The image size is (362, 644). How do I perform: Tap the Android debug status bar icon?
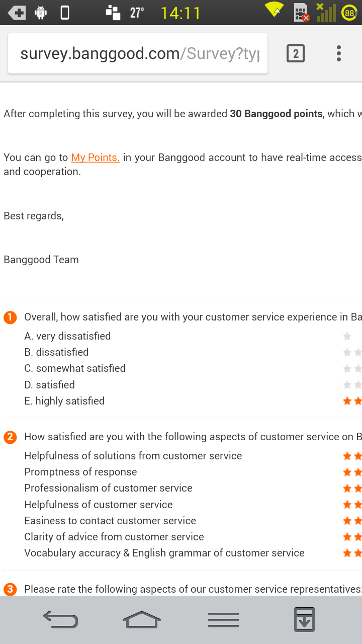click(41, 13)
